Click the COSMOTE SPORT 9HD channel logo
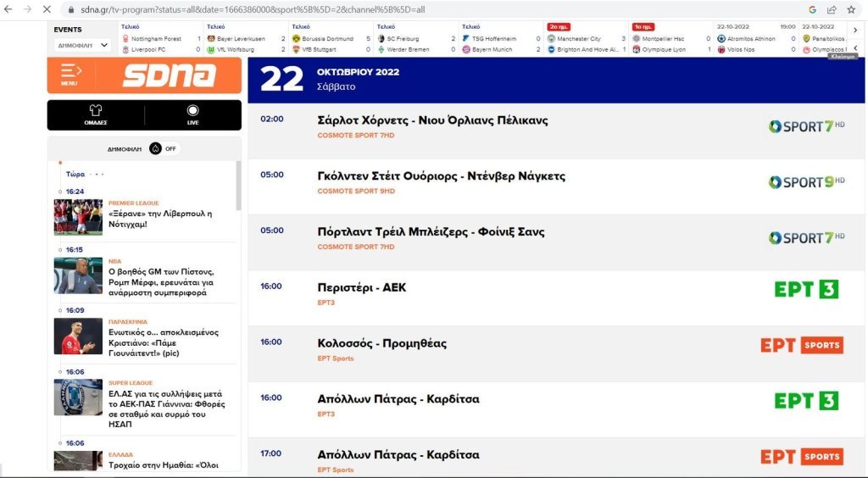Screen dimensions: 868x478 (x=806, y=182)
